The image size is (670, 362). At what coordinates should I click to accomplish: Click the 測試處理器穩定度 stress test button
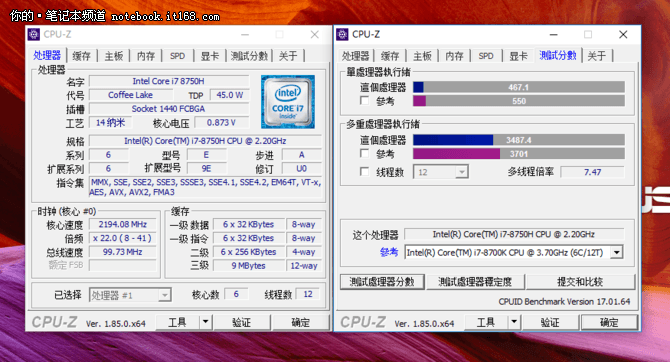coord(475,282)
